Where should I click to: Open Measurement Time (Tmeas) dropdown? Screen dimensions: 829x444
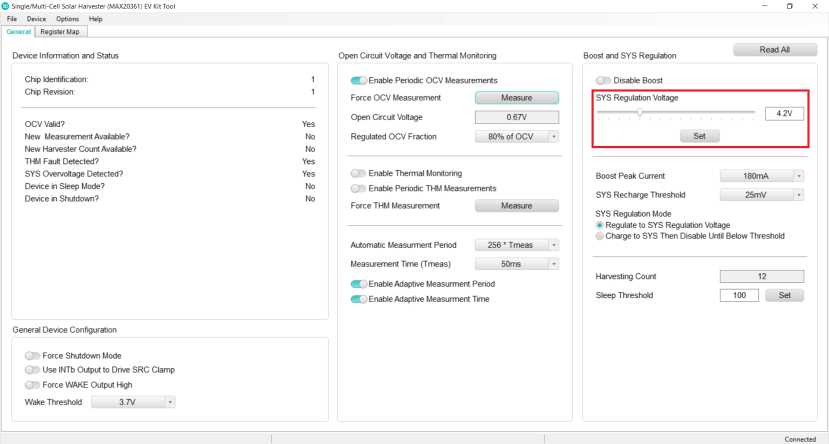[x=517, y=264]
